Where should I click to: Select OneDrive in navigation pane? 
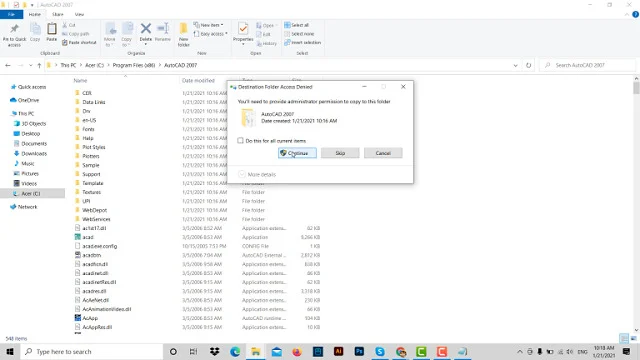(x=28, y=100)
